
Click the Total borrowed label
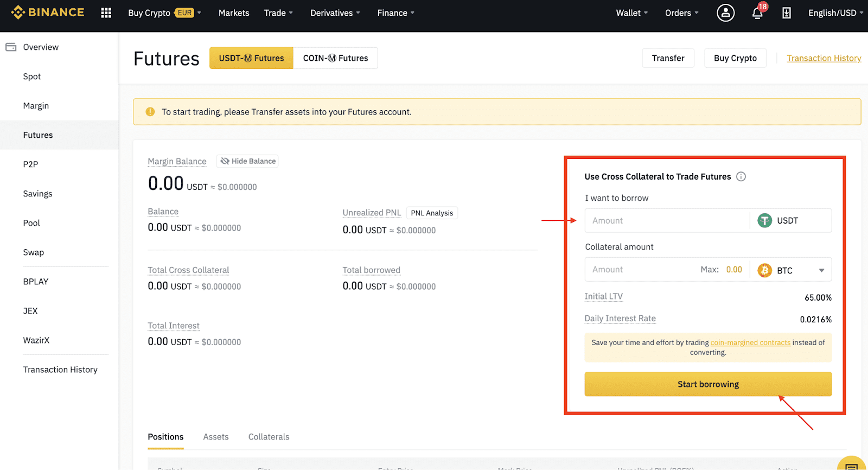pos(371,270)
